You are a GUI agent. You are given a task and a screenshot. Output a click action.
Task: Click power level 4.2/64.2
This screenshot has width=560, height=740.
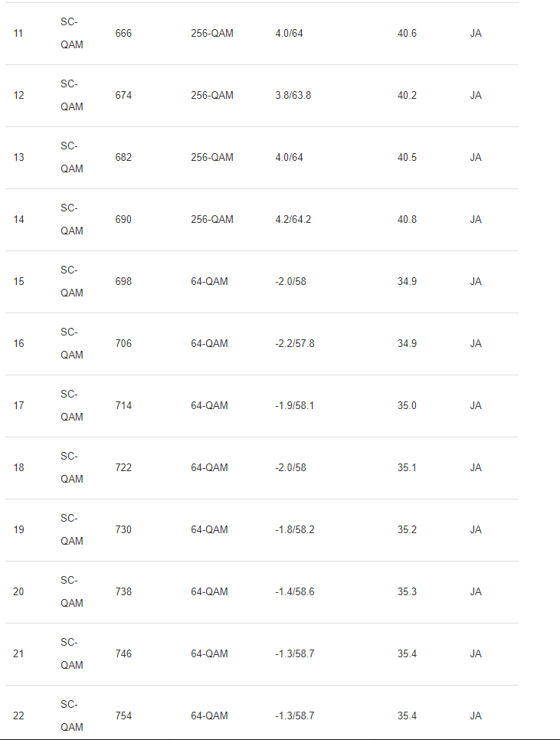(x=293, y=219)
